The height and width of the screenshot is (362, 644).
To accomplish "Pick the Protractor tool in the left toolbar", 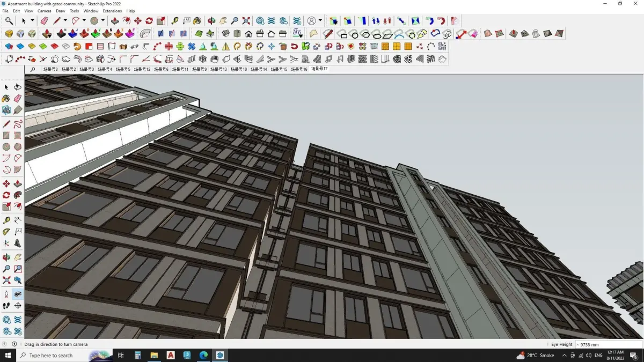I will [6, 232].
